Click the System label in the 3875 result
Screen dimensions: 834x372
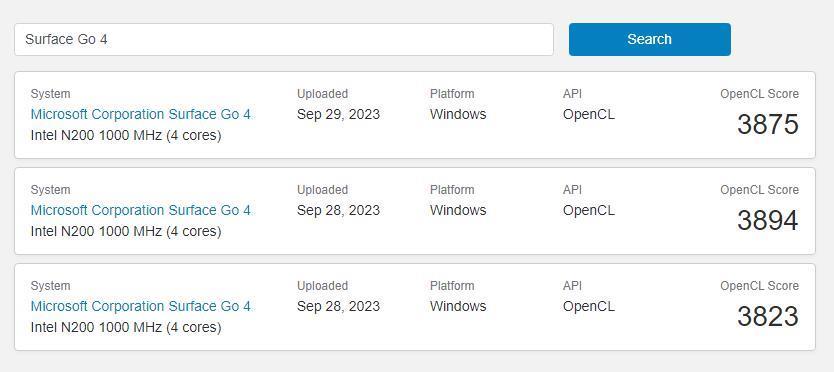(50, 94)
